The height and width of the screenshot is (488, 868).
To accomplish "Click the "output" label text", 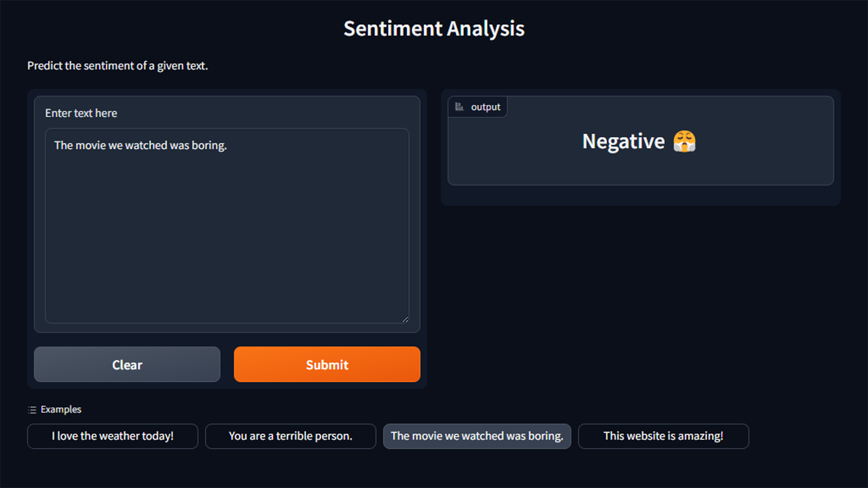I will [x=485, y=107].
